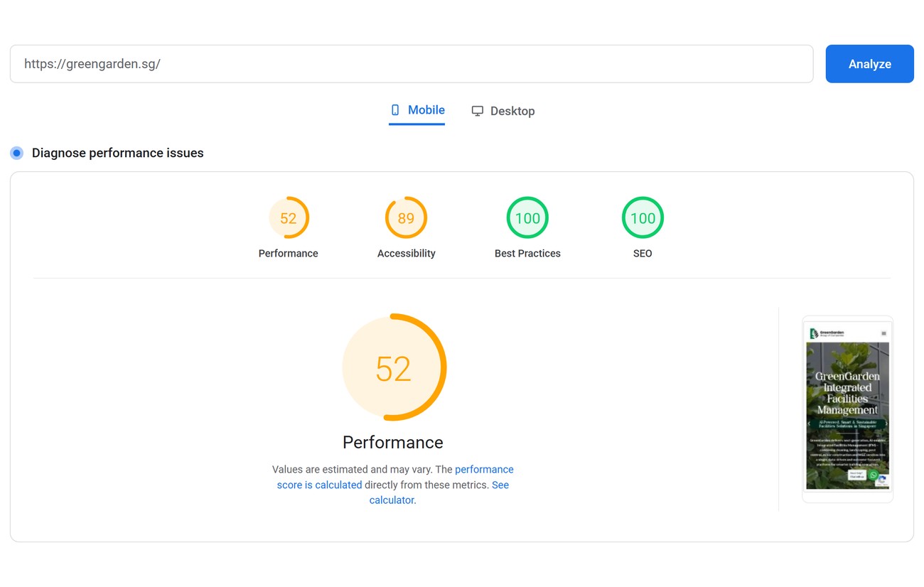Toggle the Diagnose performance issues radio indicator
The height and width of the screenshot is (587, 924).
pyautogui.click(x=17, y=153)
